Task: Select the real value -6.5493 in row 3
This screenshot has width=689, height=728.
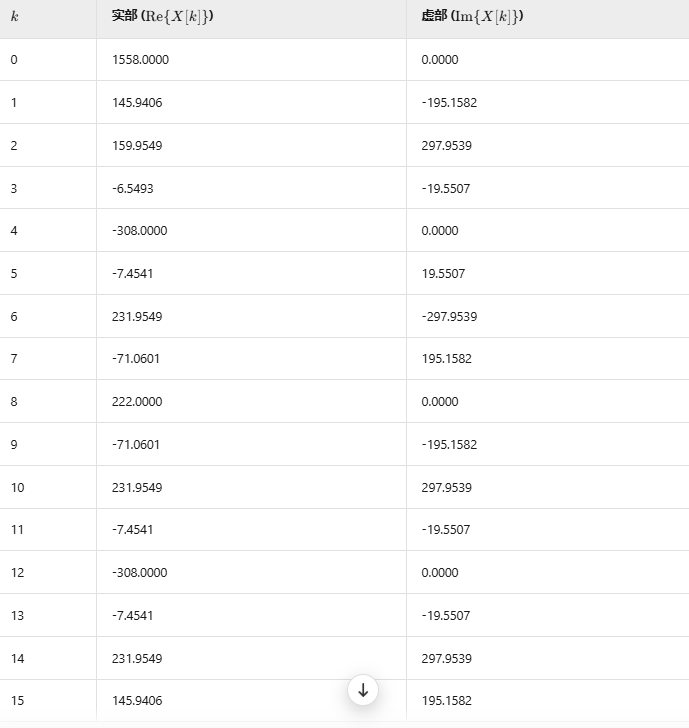Action: coord(133,188)
